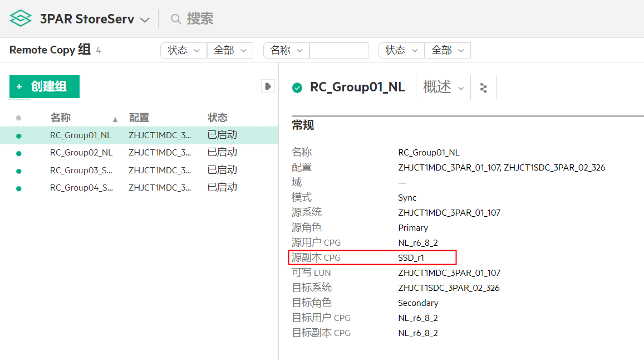Click the 名称 sort arrow indicator

click(115, 119)
